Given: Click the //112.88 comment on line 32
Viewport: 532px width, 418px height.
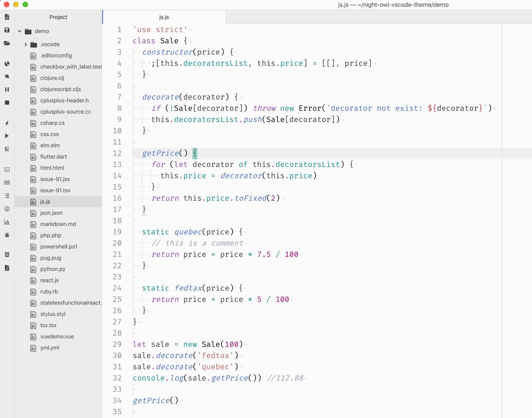Looking at the screenshot, I should tap(285, 378).
